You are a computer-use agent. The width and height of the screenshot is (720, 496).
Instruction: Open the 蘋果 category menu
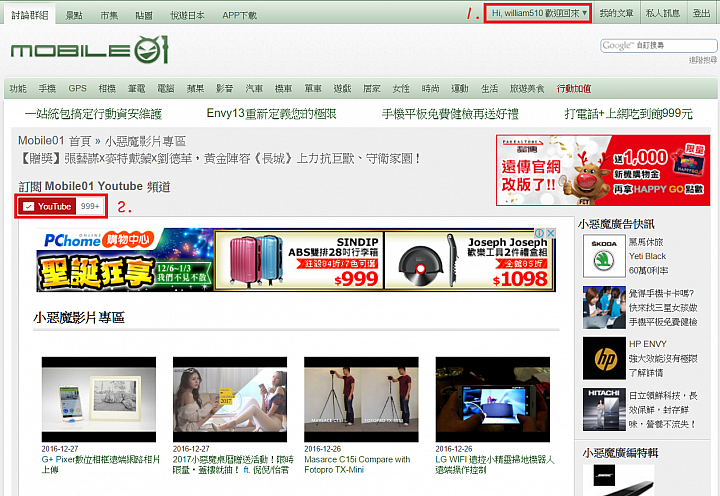[195, 88]
